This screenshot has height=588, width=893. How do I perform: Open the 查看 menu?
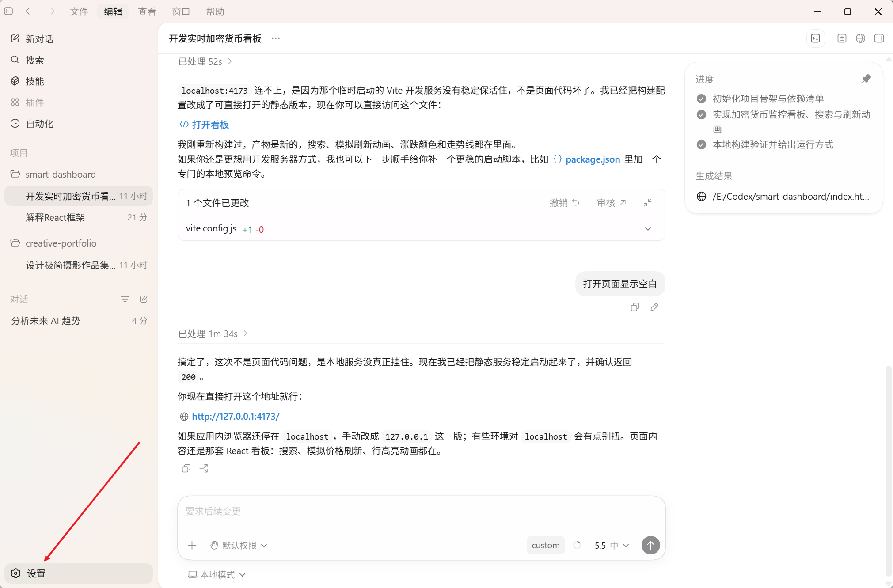[147, 11]
